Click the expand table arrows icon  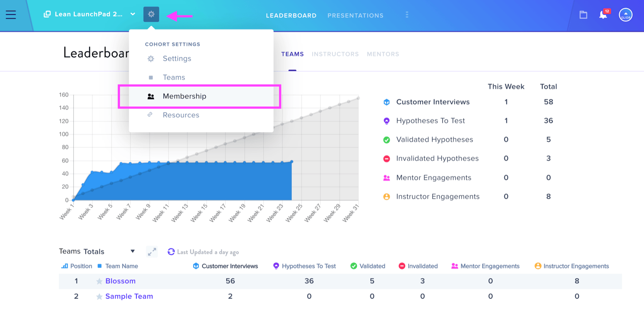(x=152, y=252)
